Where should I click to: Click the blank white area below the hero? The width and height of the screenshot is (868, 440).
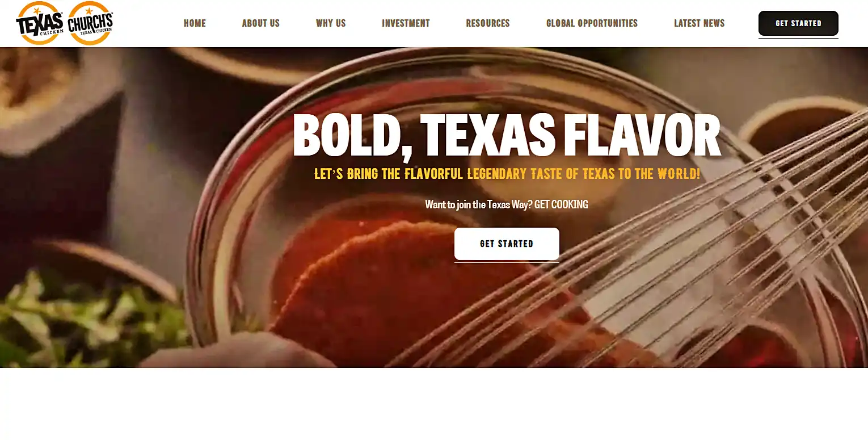434,404
